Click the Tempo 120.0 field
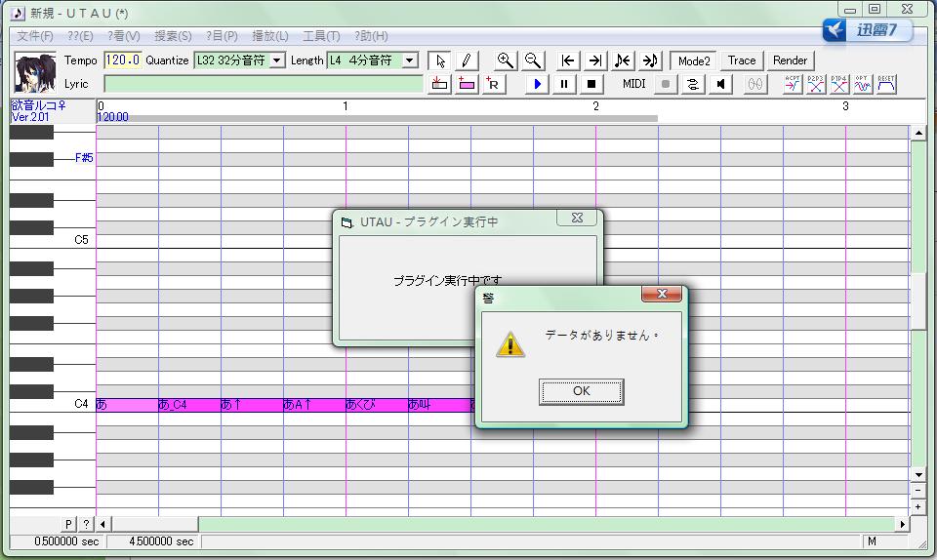 coord(123,60)
